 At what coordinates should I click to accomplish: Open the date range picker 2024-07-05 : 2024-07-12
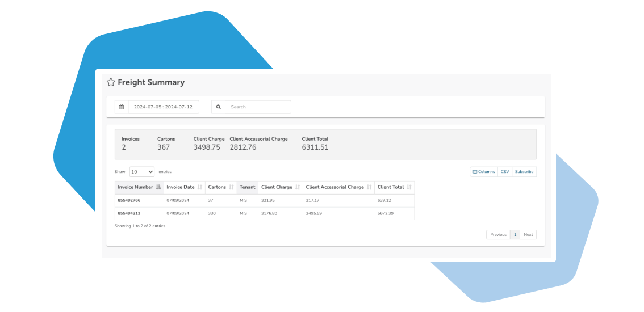click(163, 107)
